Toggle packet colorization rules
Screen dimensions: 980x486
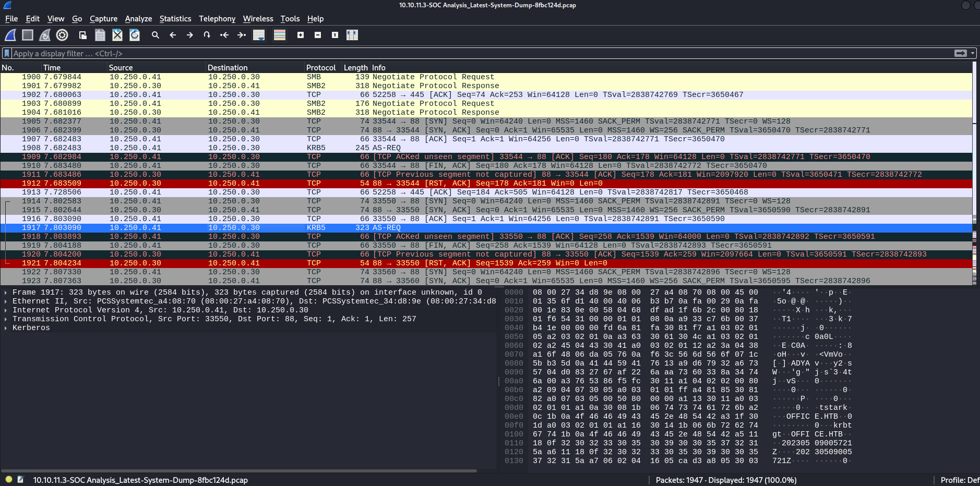coord(280,35)
